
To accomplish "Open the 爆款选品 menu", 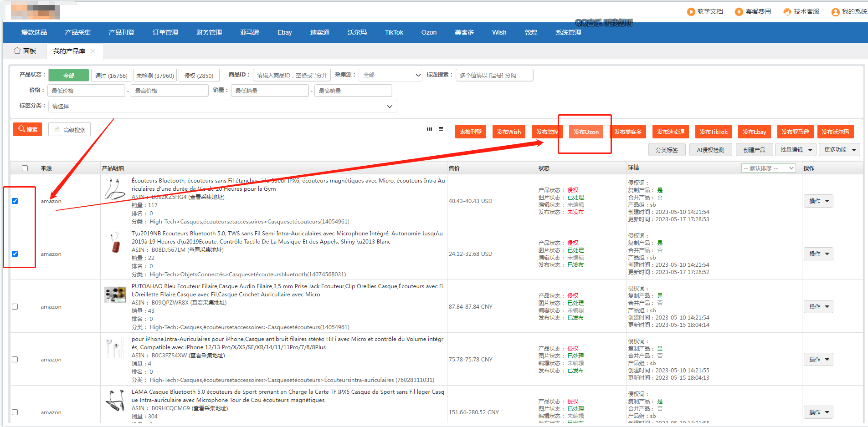I will [x=34, y=32].
